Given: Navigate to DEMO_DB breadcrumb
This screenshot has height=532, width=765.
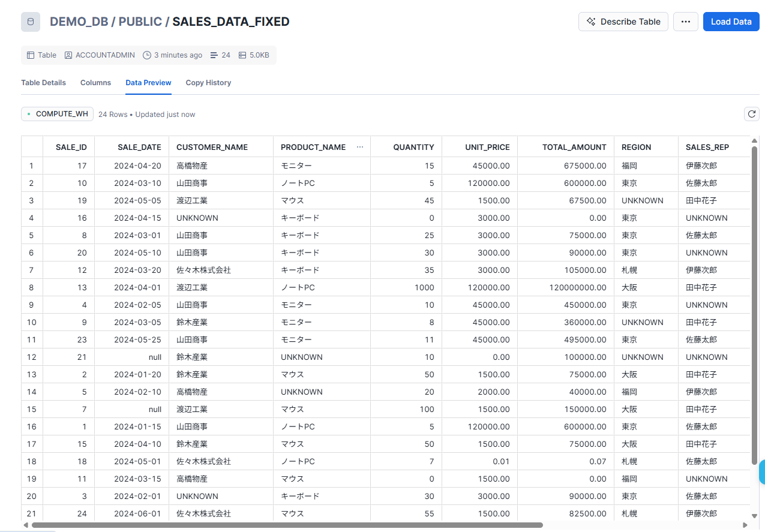Looking at the screenshot, I should 79,22.
